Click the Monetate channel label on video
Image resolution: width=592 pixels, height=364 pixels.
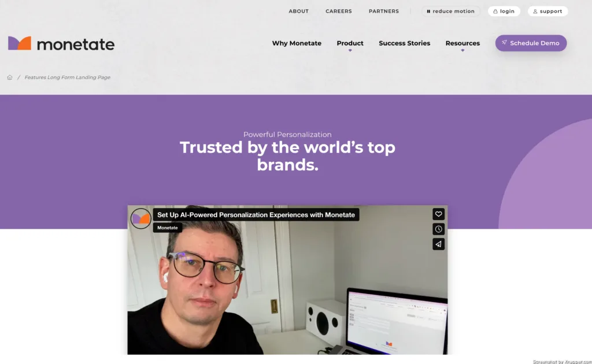tap(167, 228)
